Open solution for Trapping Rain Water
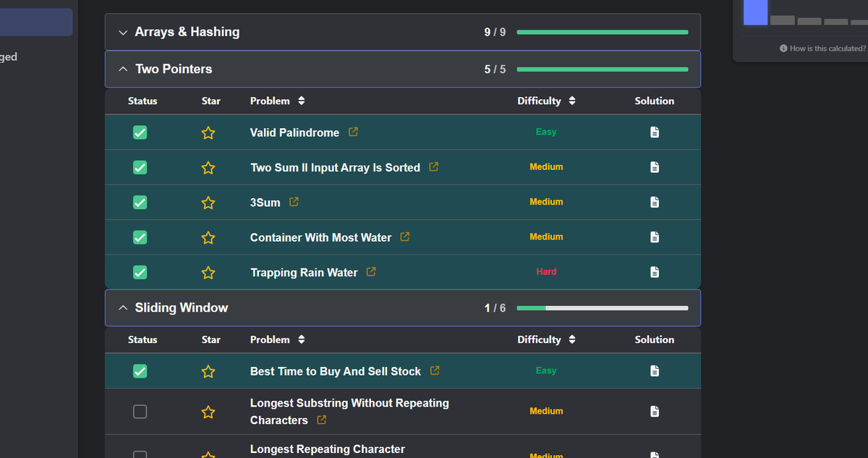868x458 pixels. [655, 272]
